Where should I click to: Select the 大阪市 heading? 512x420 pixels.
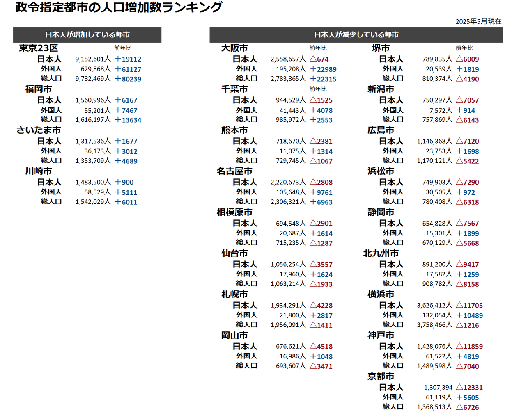click(234, 48)
